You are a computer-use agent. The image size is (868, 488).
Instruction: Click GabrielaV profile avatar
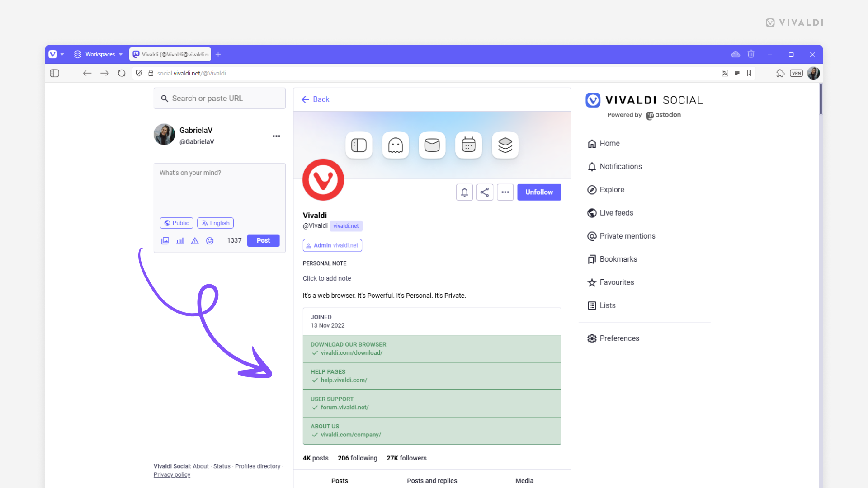[164, 135]
